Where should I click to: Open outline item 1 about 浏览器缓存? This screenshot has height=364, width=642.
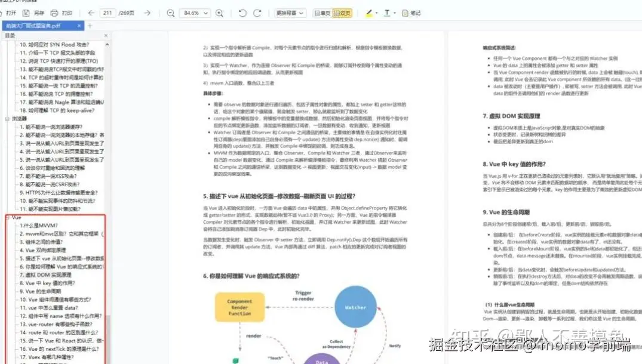pos(51,127)
